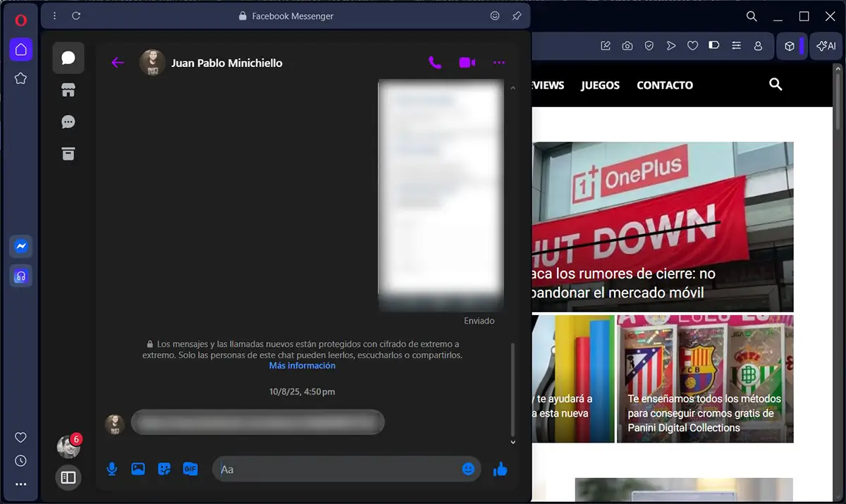
Task: Pin the Messenger sidebar panel
Action: [517, 16]
